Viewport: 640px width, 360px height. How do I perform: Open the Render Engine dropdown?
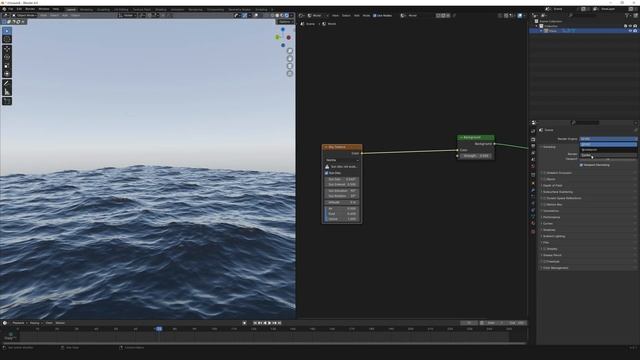pyautogui.click(x=608, y=139)
